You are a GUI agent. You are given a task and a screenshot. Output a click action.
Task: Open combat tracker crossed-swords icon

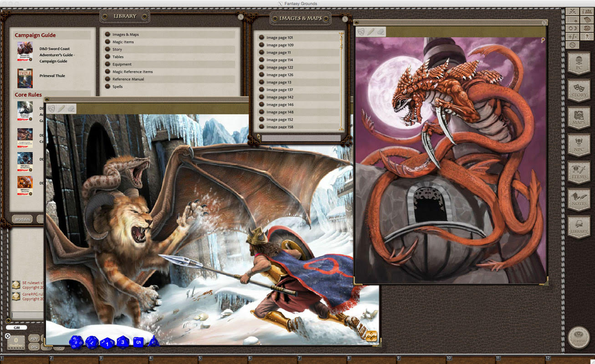tap(572, 11)
